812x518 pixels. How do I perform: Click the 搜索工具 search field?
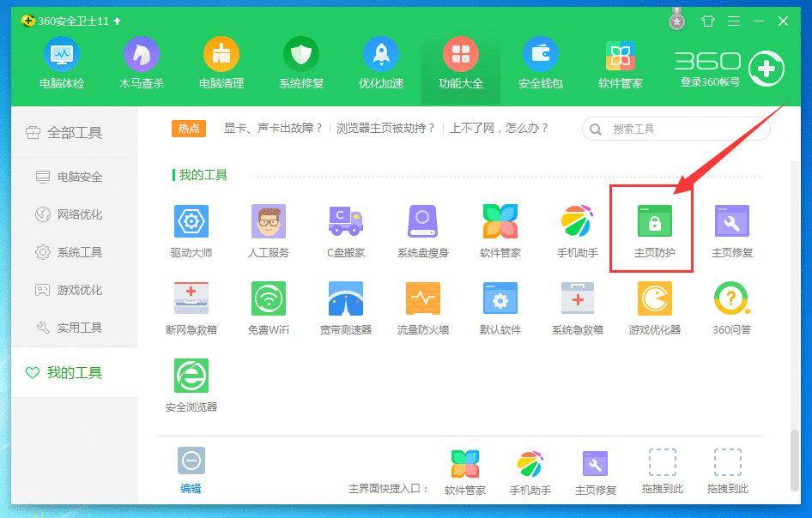click(678, 129)
